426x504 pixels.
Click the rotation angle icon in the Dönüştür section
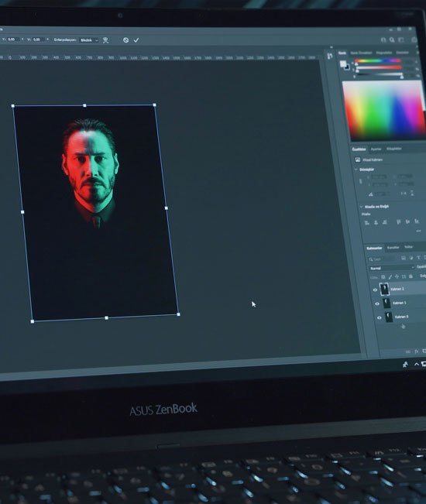click(x=371, y=194)
